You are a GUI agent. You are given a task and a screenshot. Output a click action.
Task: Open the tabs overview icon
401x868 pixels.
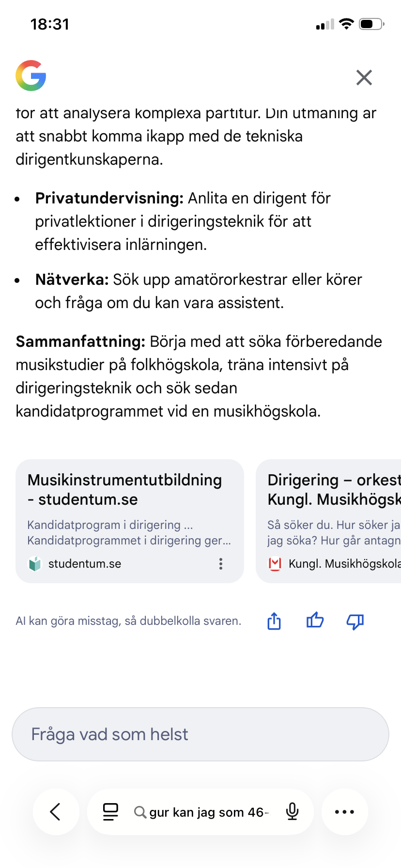110,812
